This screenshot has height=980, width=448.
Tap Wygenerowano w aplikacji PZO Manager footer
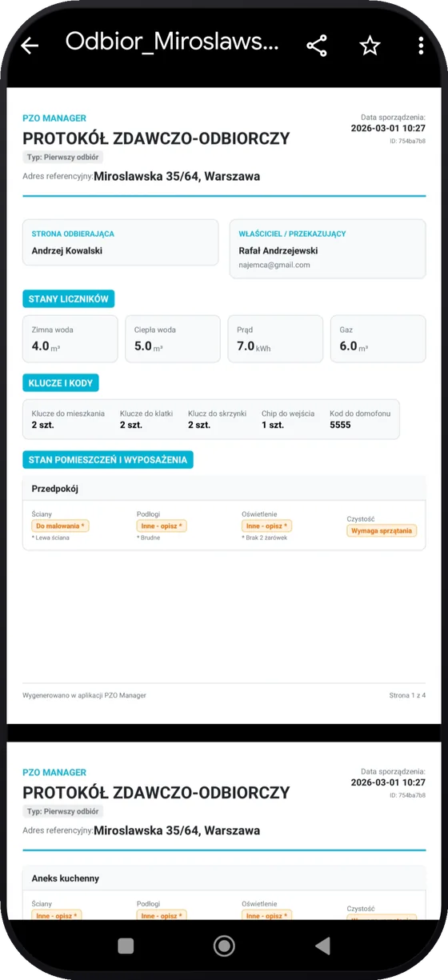click(85, 695)
